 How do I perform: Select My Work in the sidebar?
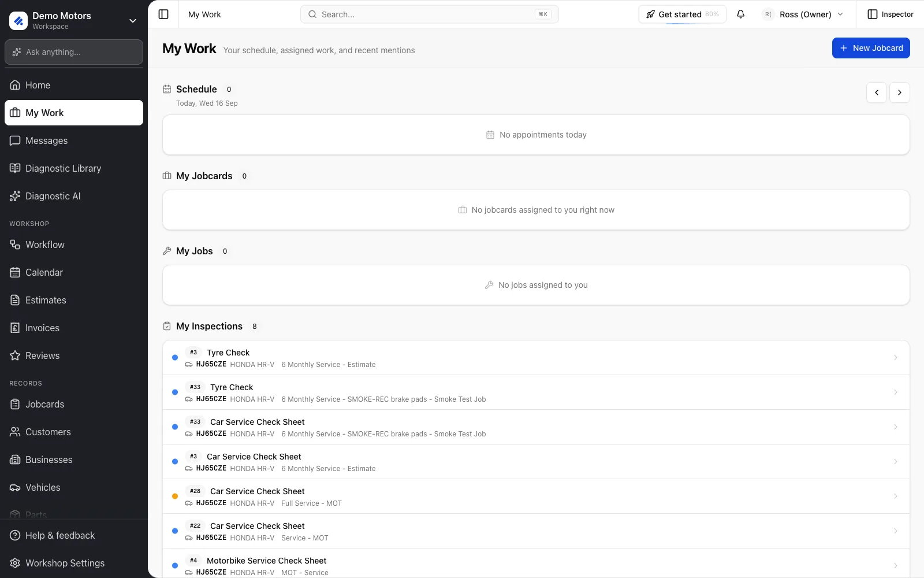click(x=74, y=113)
